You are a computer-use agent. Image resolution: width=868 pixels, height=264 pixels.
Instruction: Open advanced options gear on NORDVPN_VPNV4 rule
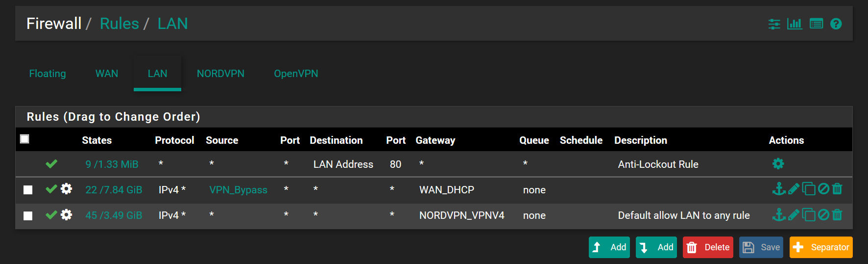(x=66, y=215)
